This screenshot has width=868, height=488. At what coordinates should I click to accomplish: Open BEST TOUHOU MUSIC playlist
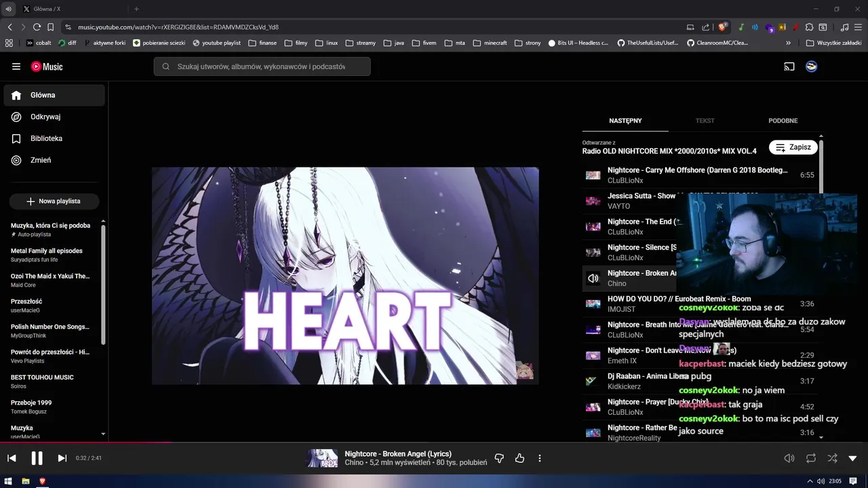coord(52,382)
